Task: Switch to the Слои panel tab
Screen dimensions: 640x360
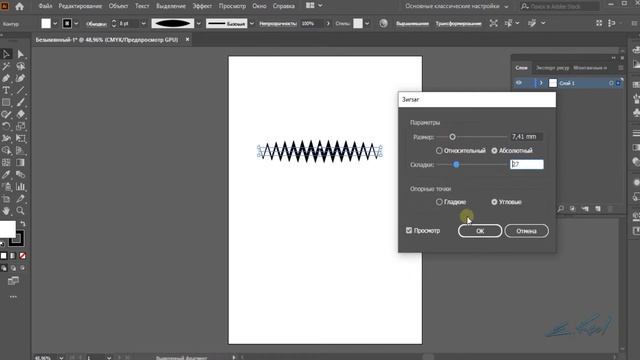Action: 521,68
